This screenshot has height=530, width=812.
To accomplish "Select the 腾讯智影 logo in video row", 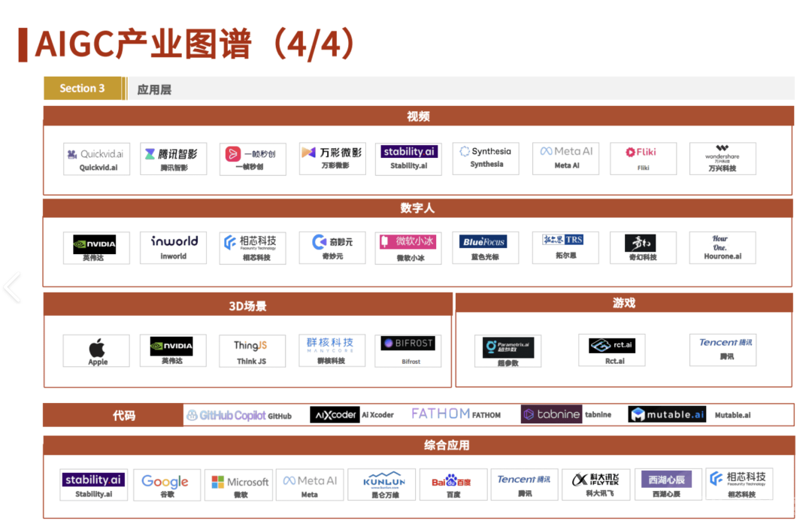I will tap(174, 159).
